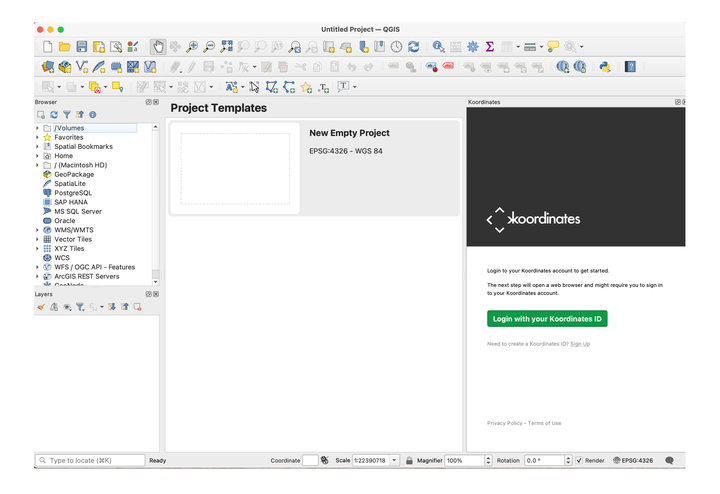Select GeoPackage in the Browser tree
Image resolution: width=720 pixels, height=494 pixels.
(74, 174)
